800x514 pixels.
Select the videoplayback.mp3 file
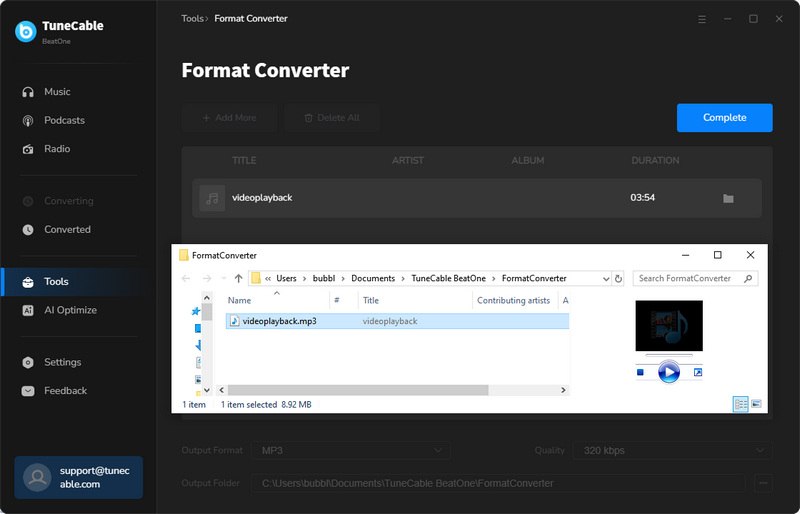point(397,321)
